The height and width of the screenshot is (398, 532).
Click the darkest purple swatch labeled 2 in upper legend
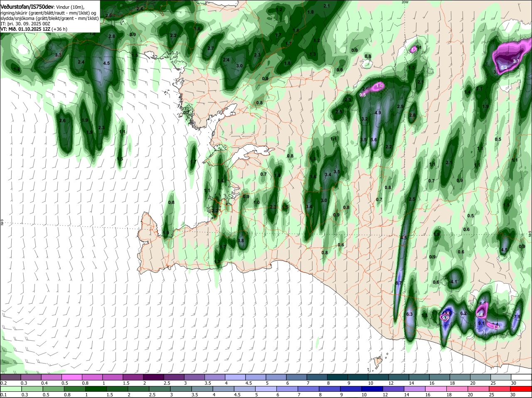[x=153, y=377]
